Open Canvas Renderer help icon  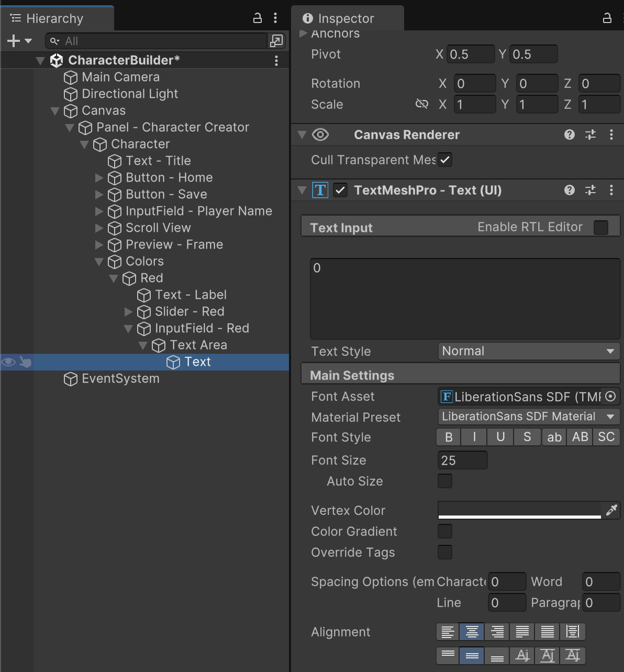pyautogui.click(x=570, y=135)
